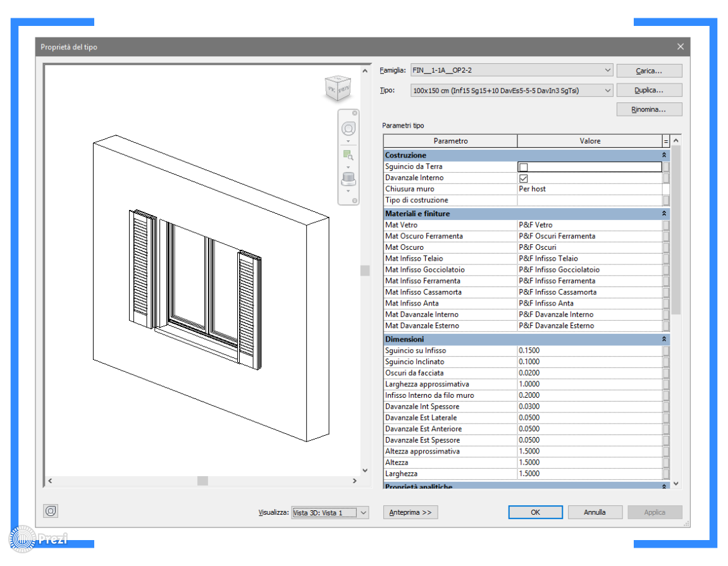728x566 pixels.
Task: Click the Anteprima button
Action: pos(410,512)
